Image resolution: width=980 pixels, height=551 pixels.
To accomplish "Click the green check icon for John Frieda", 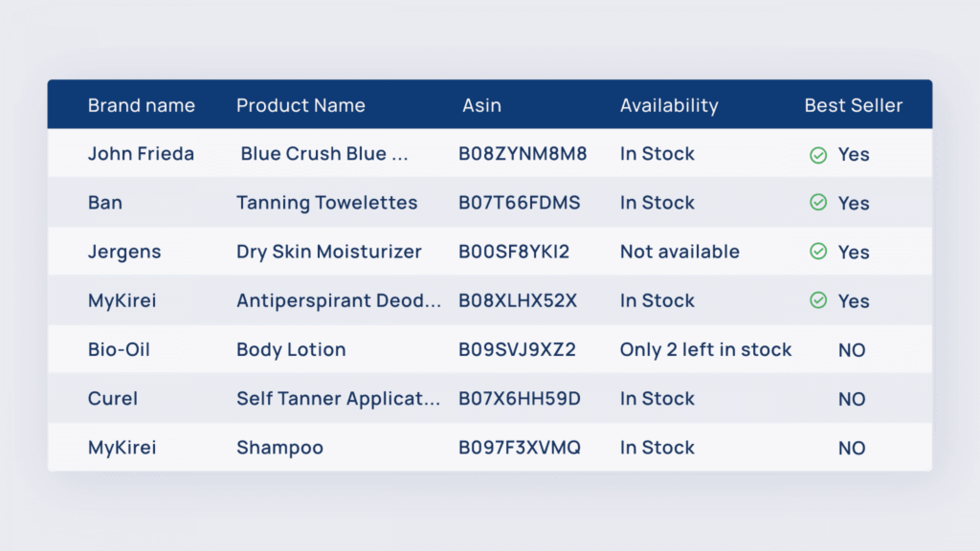I will click(x=818, y=155).
